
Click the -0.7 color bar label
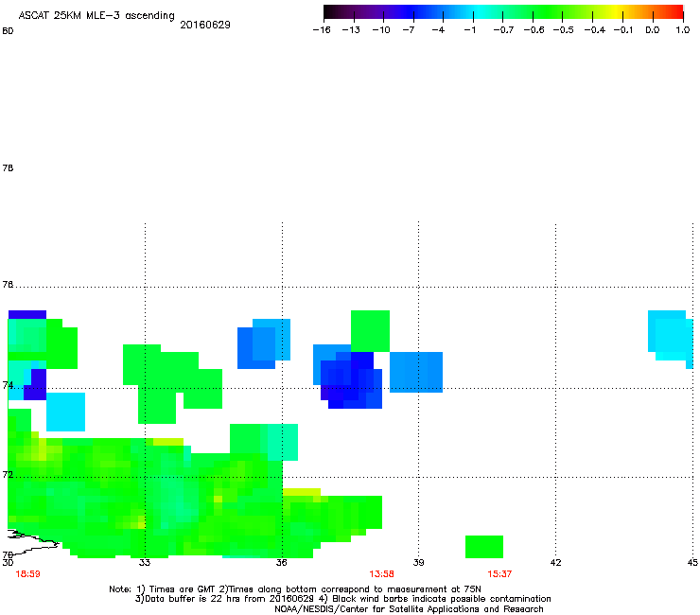tap(503, 30)
